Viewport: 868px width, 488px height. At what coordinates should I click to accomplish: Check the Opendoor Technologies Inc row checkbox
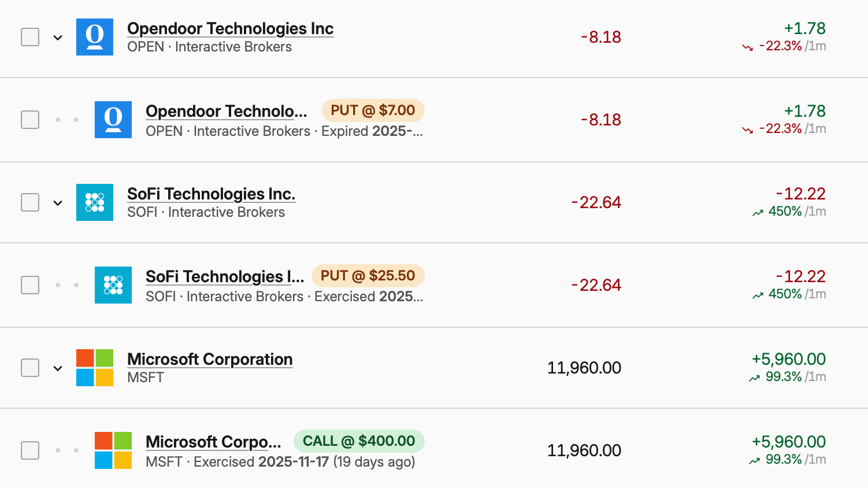[x=30, y=37]
